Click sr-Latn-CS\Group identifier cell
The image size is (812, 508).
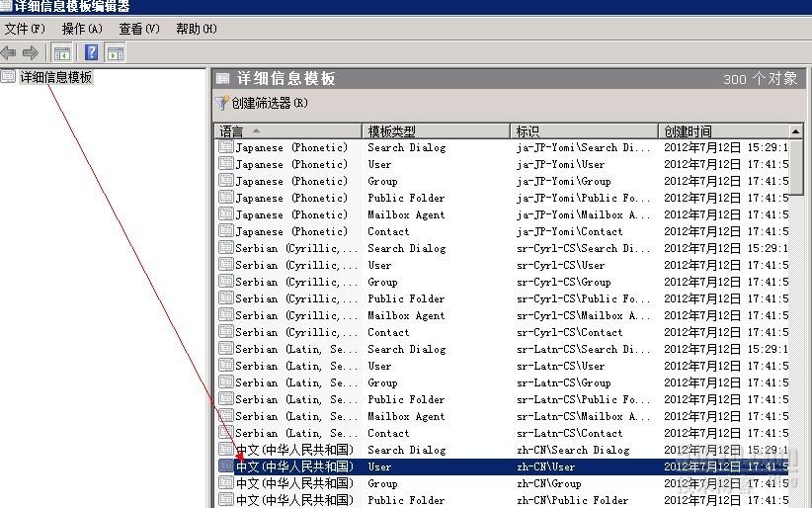click(x=563, y=382)
